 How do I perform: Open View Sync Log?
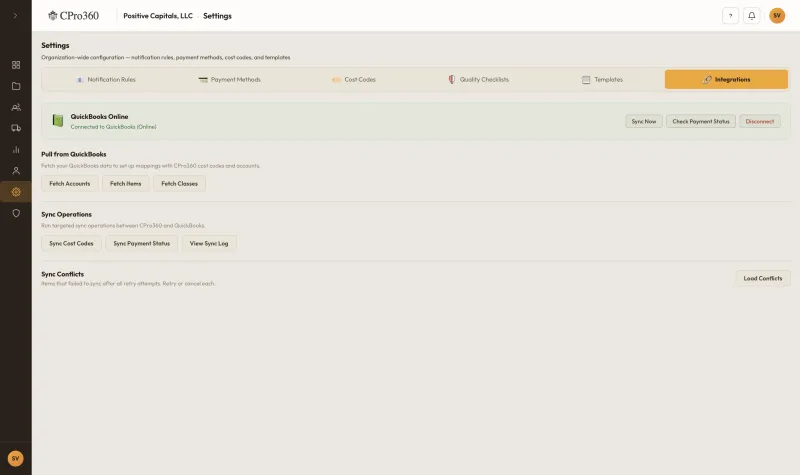[x=209, y=243]
